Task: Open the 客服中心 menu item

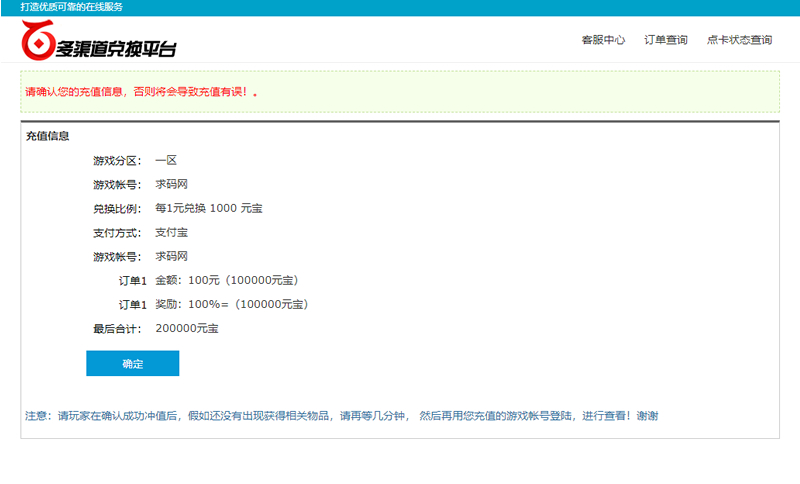Action: click(603, 41)
